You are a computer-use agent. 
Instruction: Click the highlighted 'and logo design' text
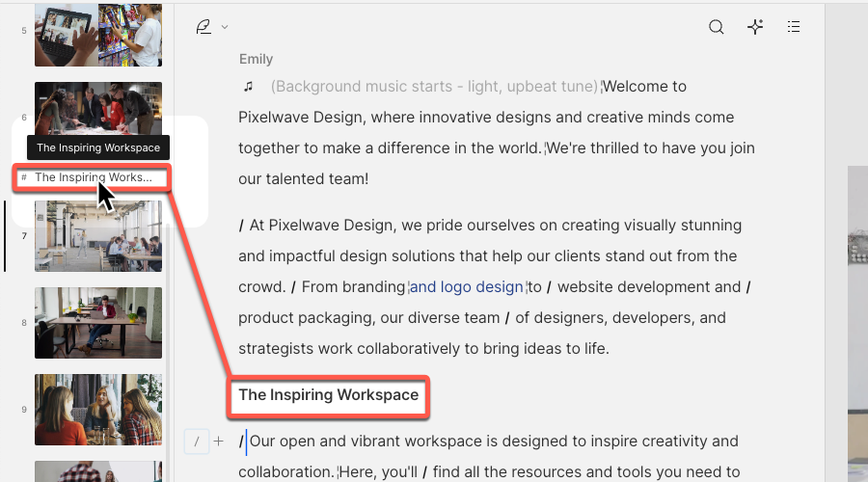(466, 286)
